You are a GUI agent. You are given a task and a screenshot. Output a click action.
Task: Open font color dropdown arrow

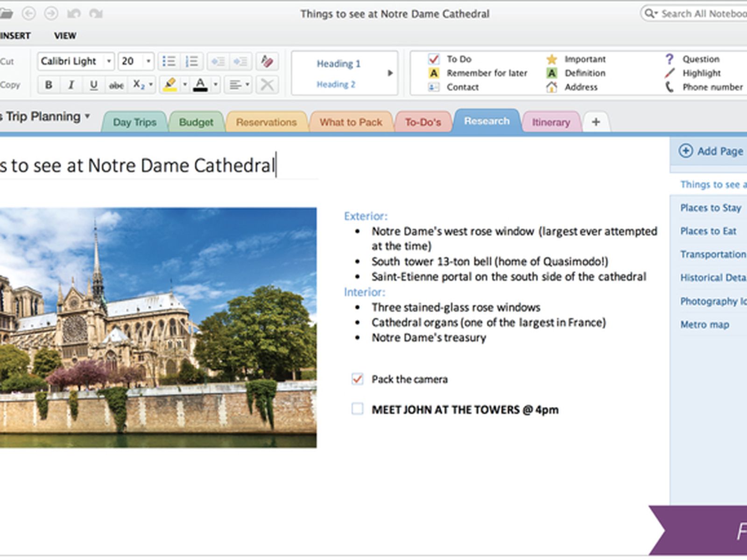(216, 85)
